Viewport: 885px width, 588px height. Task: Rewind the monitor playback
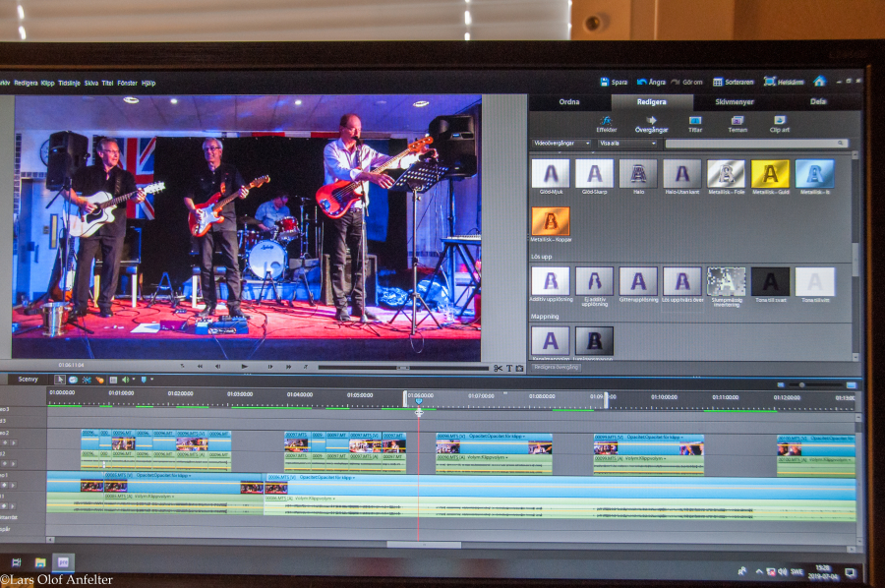200,366
